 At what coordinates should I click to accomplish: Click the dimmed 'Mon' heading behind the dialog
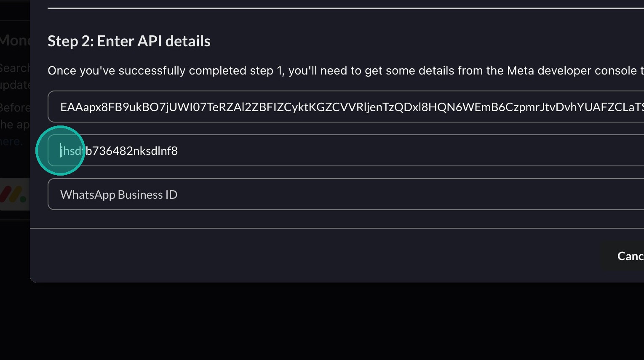tap(15, 41)
